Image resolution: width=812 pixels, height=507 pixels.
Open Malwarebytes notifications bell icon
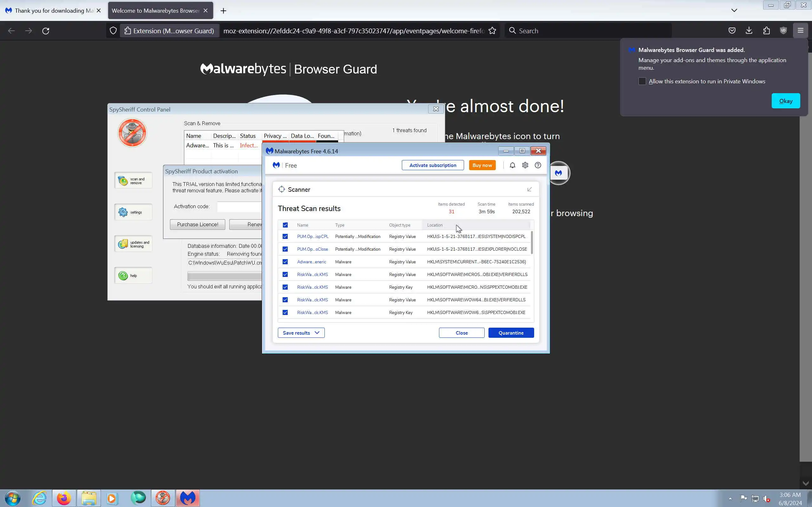pyautogui.click(x=512, y=165)
